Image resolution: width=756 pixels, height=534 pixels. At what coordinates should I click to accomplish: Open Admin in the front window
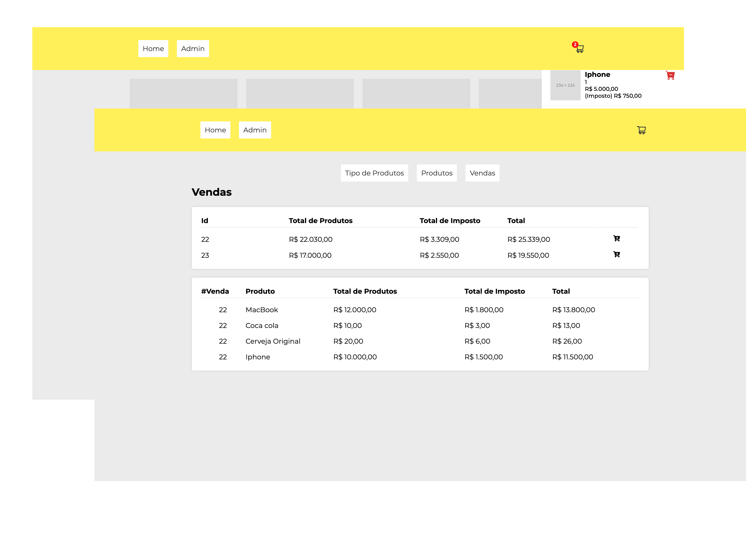[255, 130]
